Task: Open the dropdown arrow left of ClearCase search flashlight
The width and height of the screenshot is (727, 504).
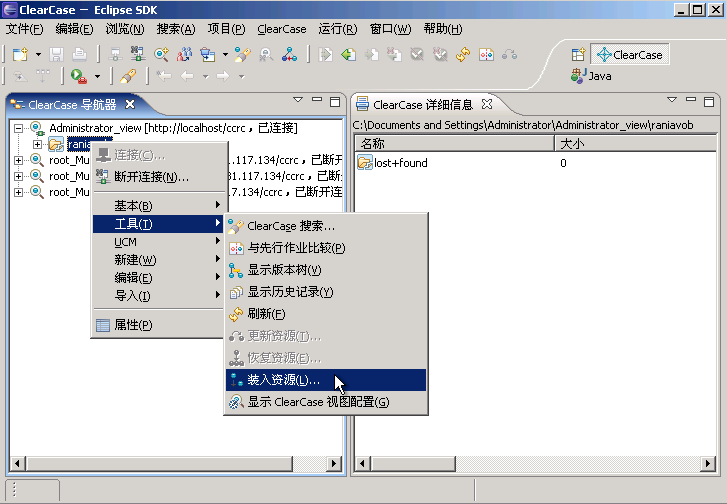Action: coord(225,55)
